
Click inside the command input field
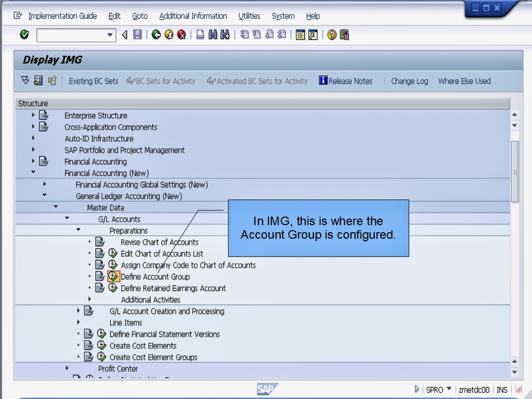pyautogui.click(x=71, y=35)
